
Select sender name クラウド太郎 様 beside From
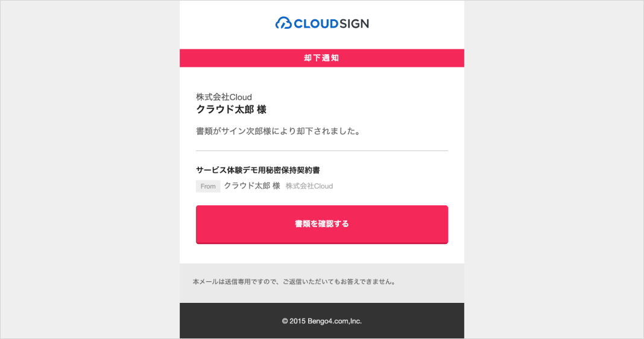click(x=252, y=185)
